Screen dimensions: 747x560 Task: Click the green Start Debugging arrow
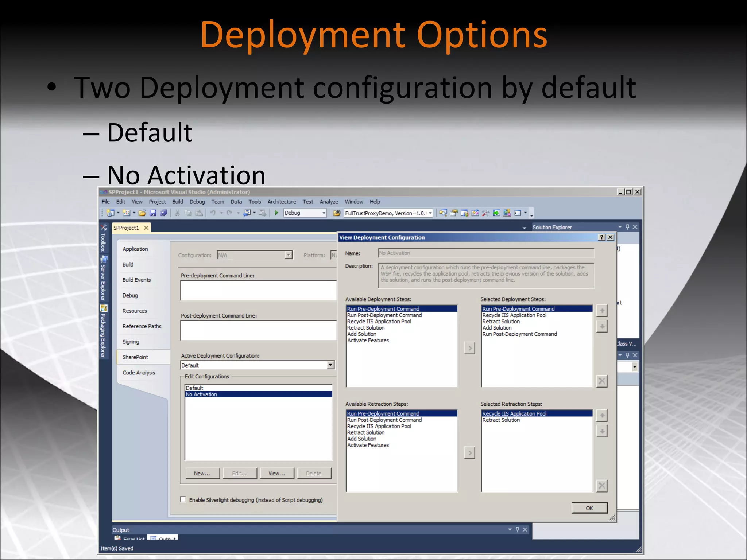coord(276,213)
